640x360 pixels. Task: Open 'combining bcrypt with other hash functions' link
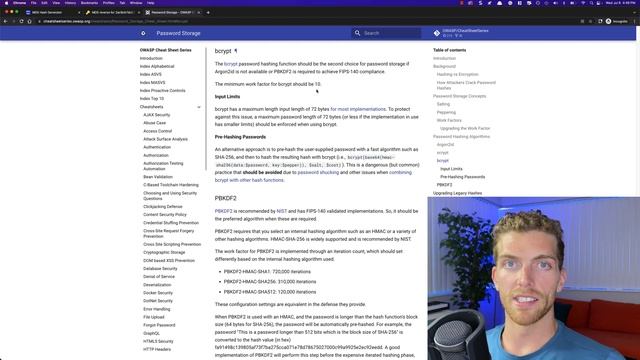pos(313,176)
